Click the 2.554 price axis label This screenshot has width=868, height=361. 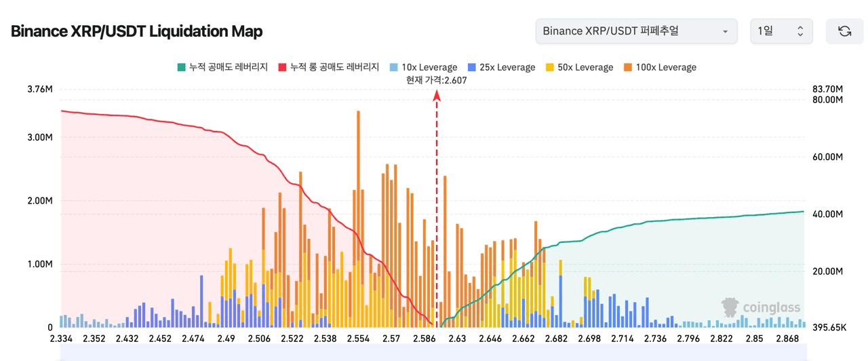click(x=358, y=339)
